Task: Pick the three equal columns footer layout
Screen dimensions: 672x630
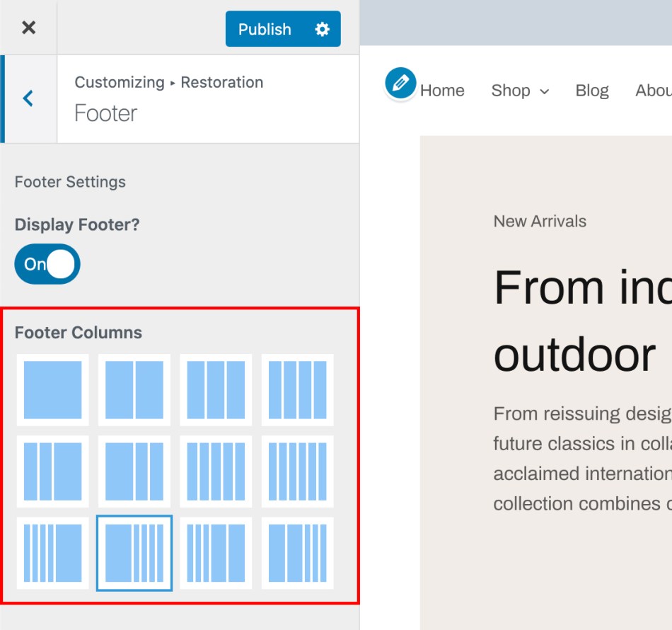Action: [x=216, y=390]
